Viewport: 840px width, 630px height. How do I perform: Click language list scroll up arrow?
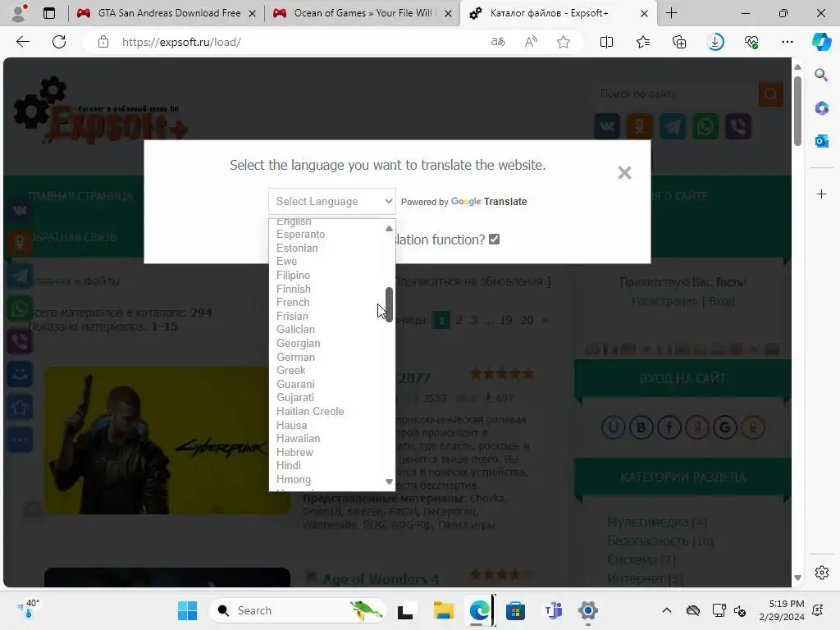(x=389, y=229)
